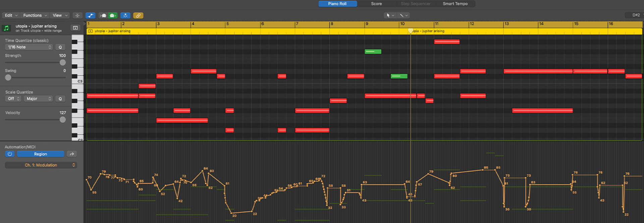Viewport: 644px width, 223px height.
Task: Select the modulation point labeled 84
Action: point(202,171)
